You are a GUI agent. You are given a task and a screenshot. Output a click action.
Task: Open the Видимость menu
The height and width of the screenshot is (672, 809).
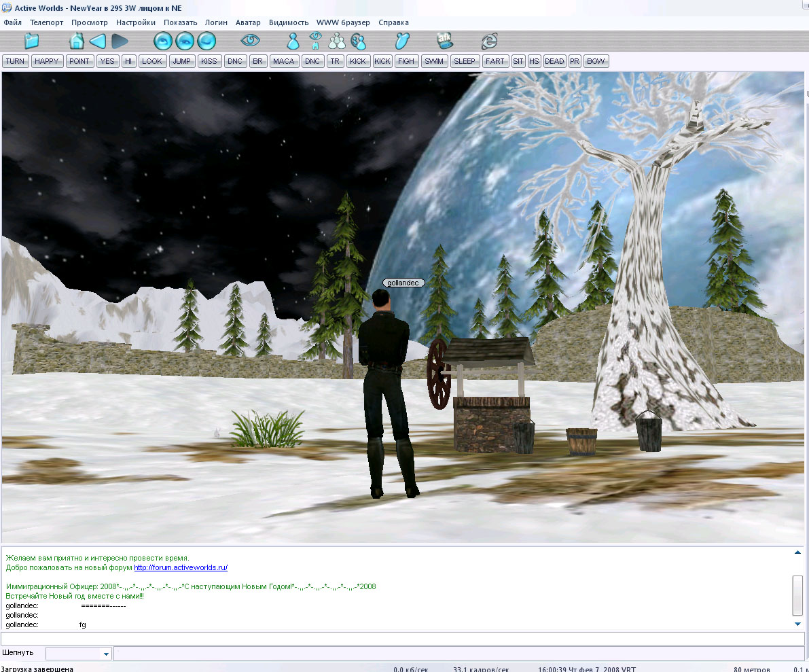289,22
